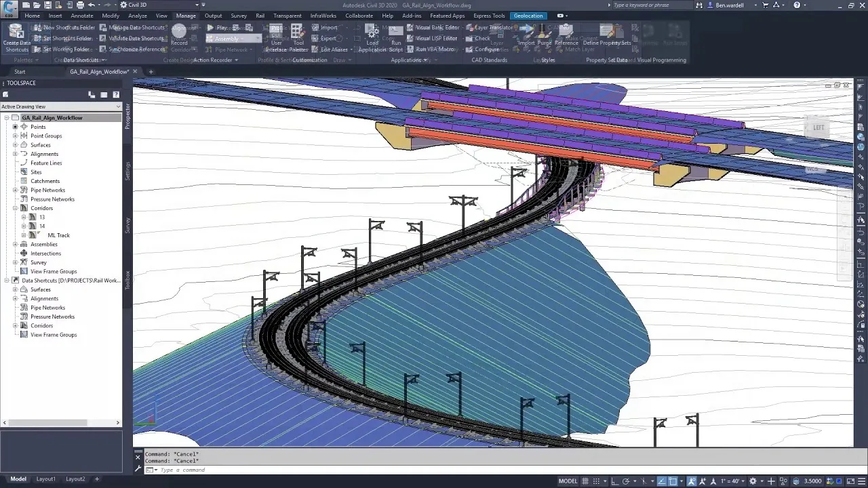Image resolution: width=868 pixels, height=488 pixels.
Task: Click the Validate Data Shortcuts button
Action: coord(136,38)
